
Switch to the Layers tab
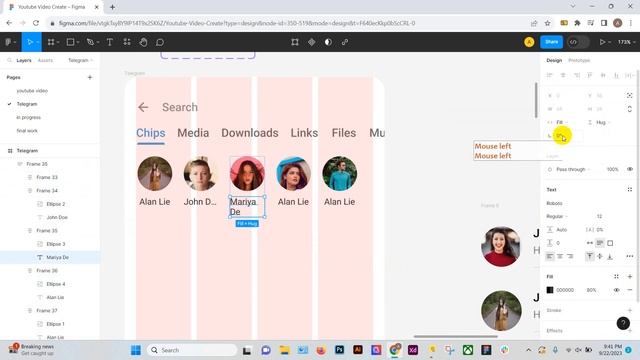coord(24,60)
